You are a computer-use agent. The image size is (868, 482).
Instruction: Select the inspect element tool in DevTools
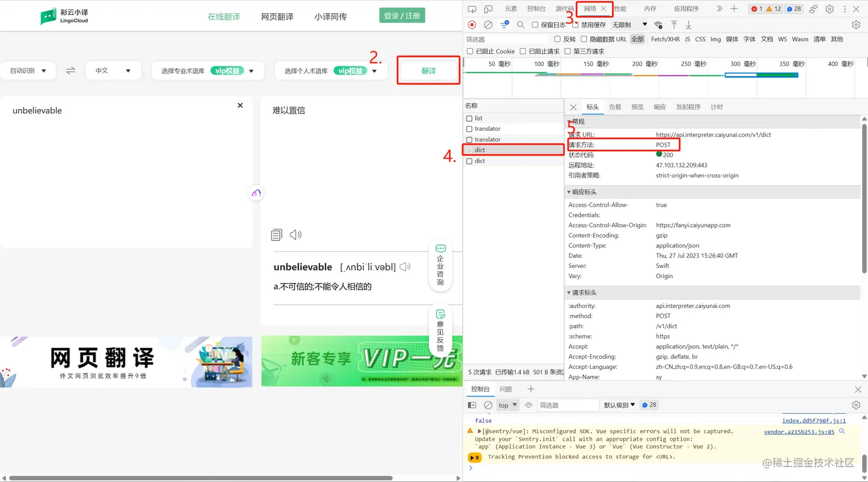pyautogui.click(x=472, y=9)
